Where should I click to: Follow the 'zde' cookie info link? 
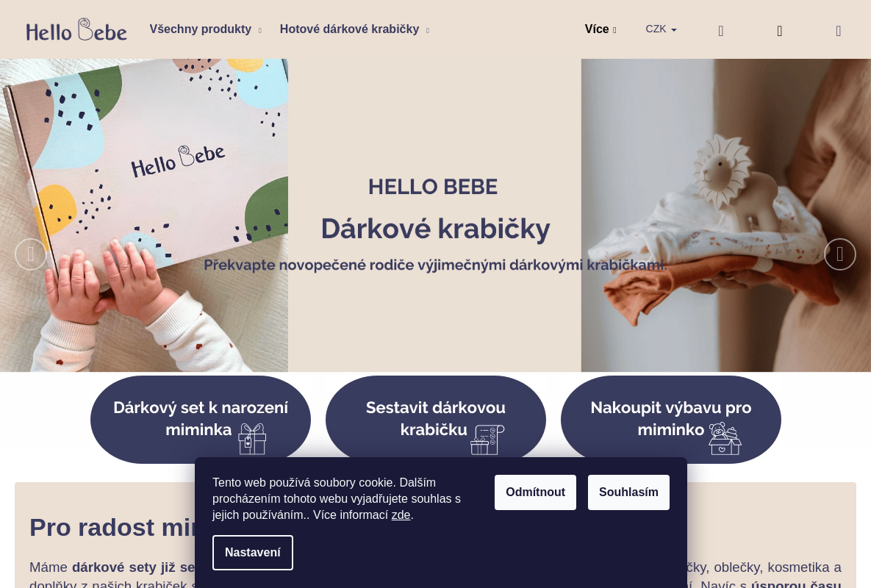[x=401, y=515]
